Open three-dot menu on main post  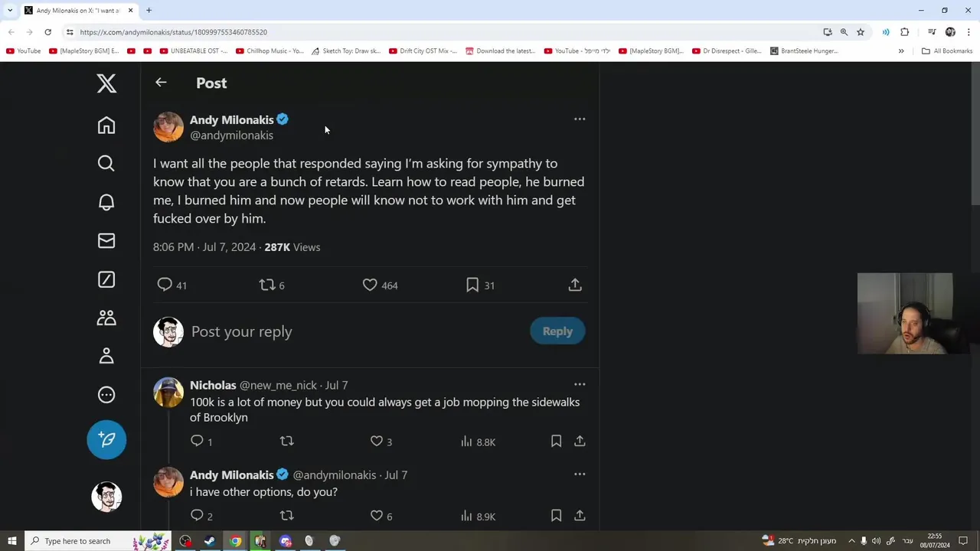click(x=580, y=119)
